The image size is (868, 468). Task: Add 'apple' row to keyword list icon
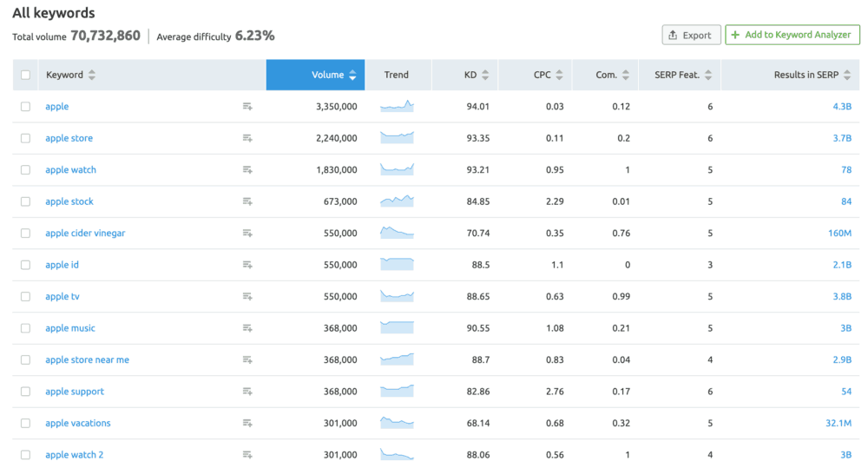tap(247, 106)
